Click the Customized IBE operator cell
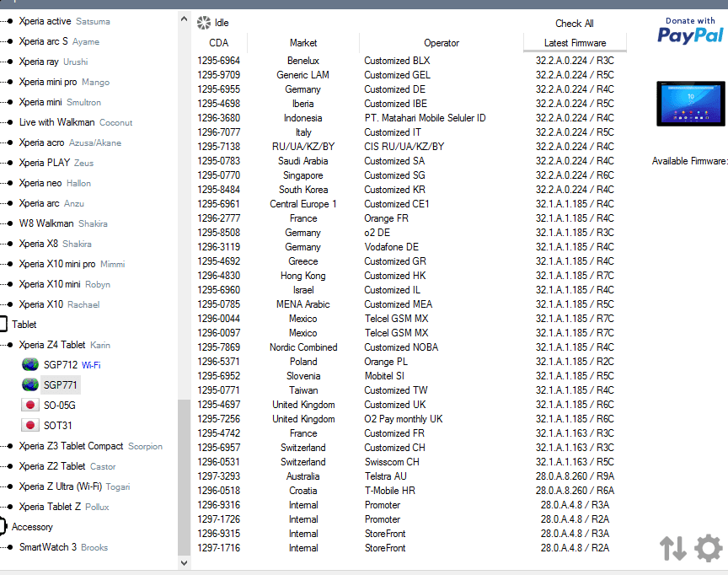 pyautogui.click(x=395, y=104)
